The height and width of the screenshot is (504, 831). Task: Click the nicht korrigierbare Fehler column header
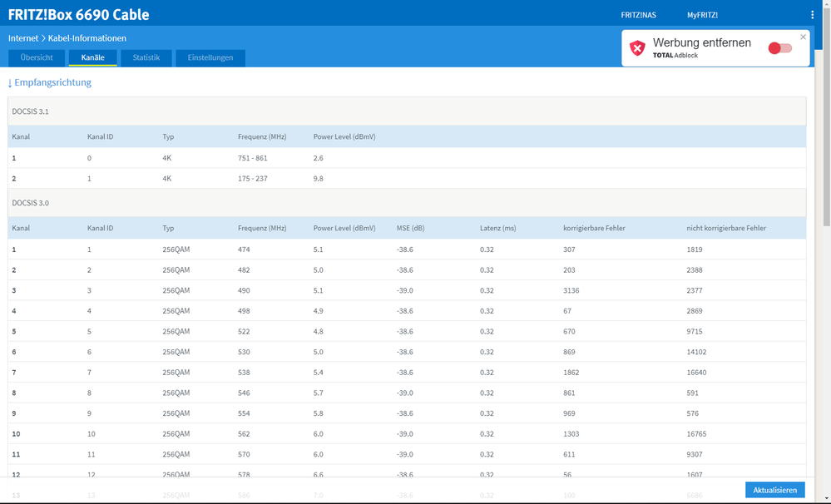tap(726, 228)
